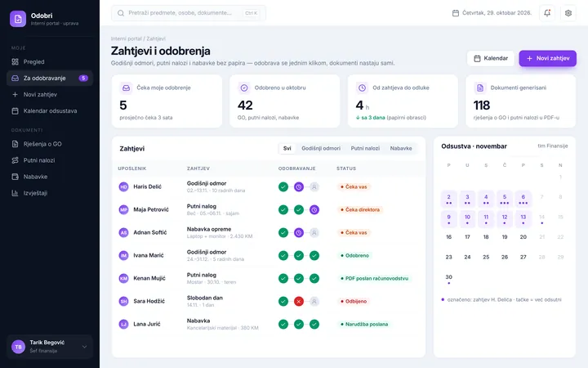Switch to the Godišnji odmori tab
This screenshot has height=368, width=588.
[x=321, y=148]
